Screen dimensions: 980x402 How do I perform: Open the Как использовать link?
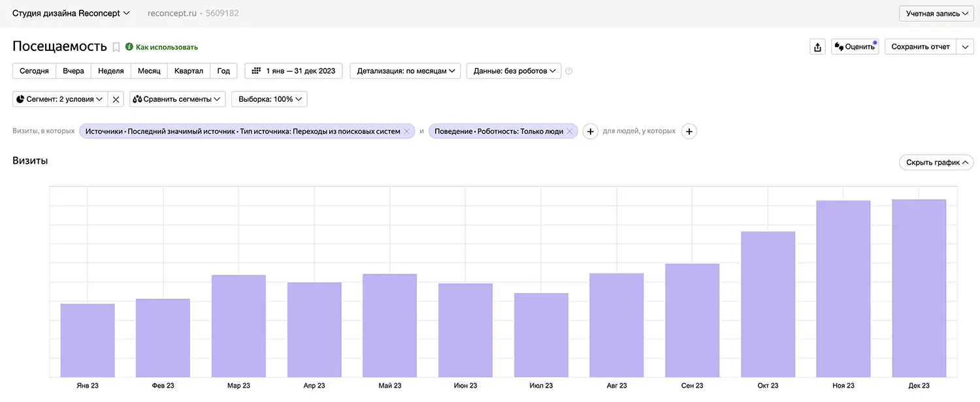point(166,47)
